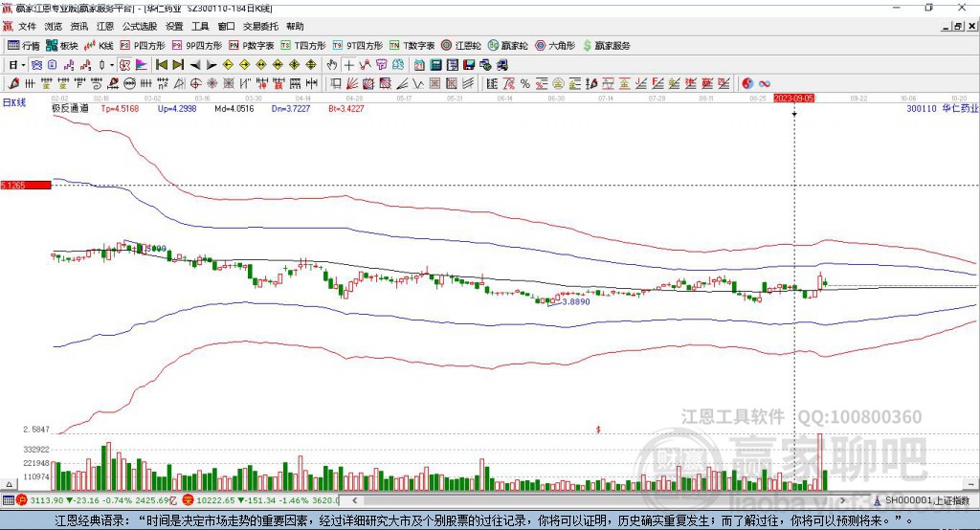Step chart right with black arrow
Image resolution: width=980 pixels, height=530 pixels.
212,65
